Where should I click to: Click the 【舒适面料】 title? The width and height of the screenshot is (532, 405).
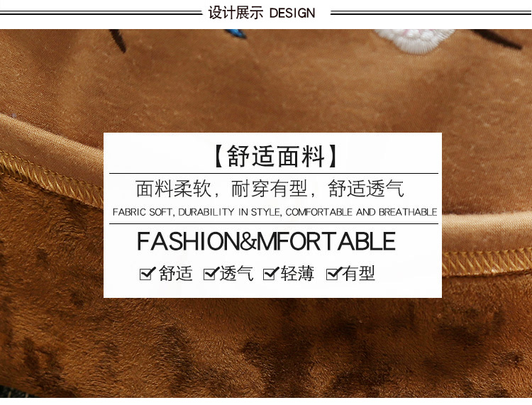pos(276,156)
